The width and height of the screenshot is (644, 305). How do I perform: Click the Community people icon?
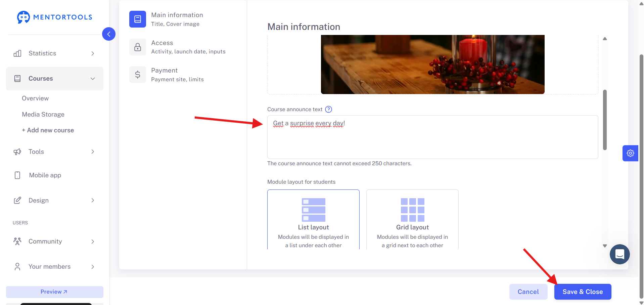17,242
